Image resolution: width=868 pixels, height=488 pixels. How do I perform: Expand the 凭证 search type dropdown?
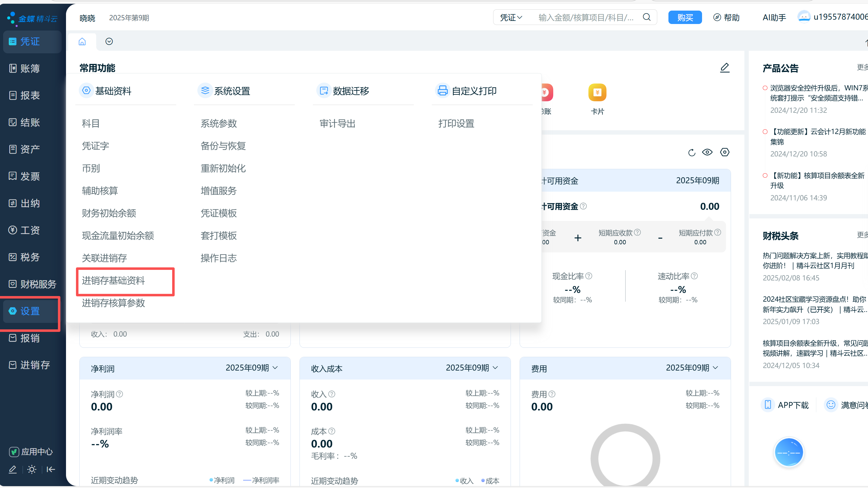click(x=511, y=17)
